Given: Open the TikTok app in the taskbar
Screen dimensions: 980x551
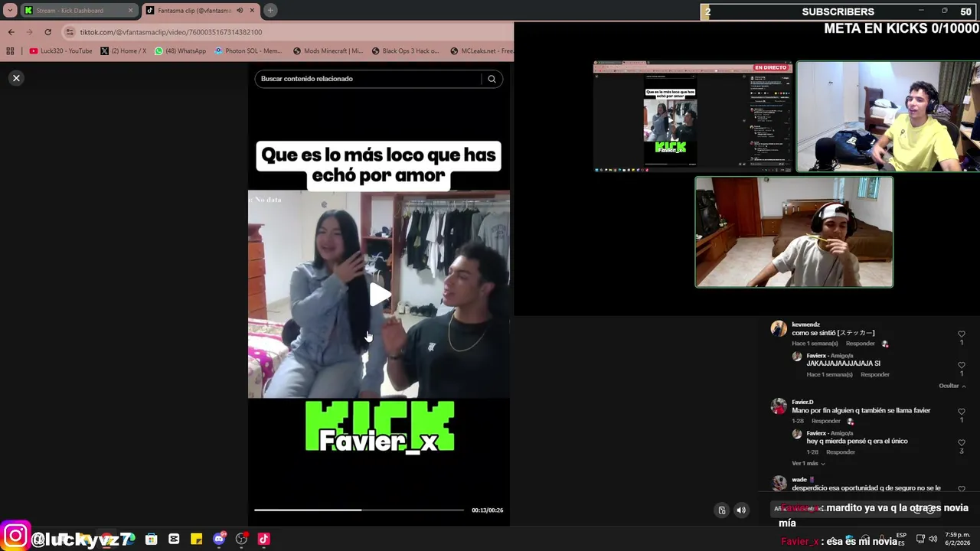Looking at the screenshot, I should (264, 539).
